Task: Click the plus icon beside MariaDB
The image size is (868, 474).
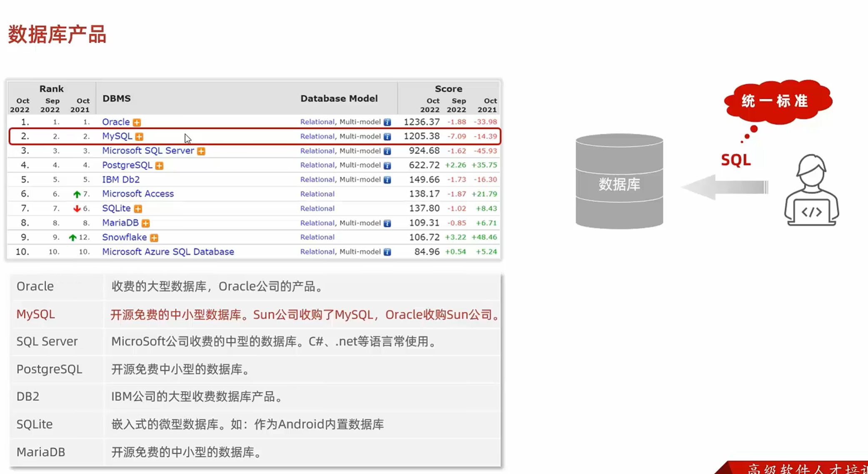Action: 145,223
